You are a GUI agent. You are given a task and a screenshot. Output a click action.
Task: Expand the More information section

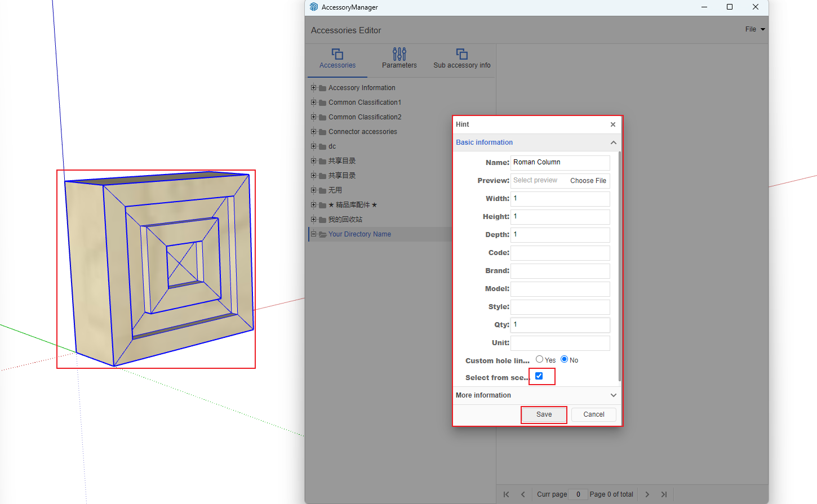613,395
